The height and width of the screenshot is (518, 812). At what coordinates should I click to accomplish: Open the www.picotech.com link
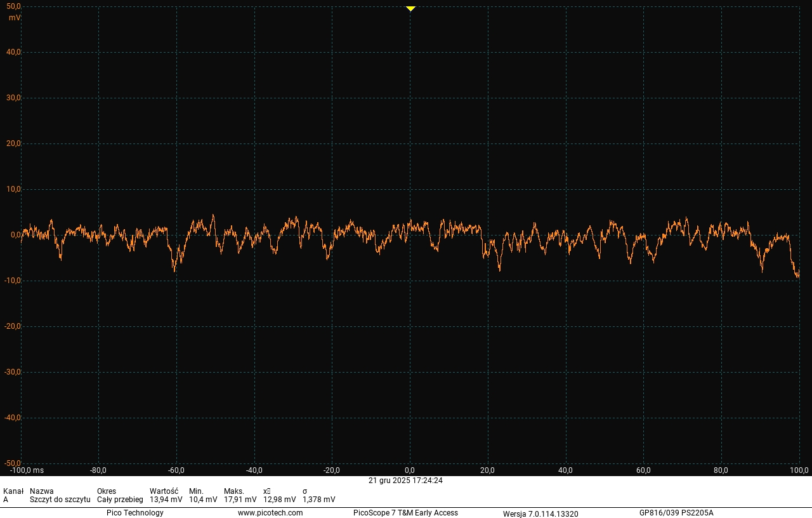click(x=270, y=513)
